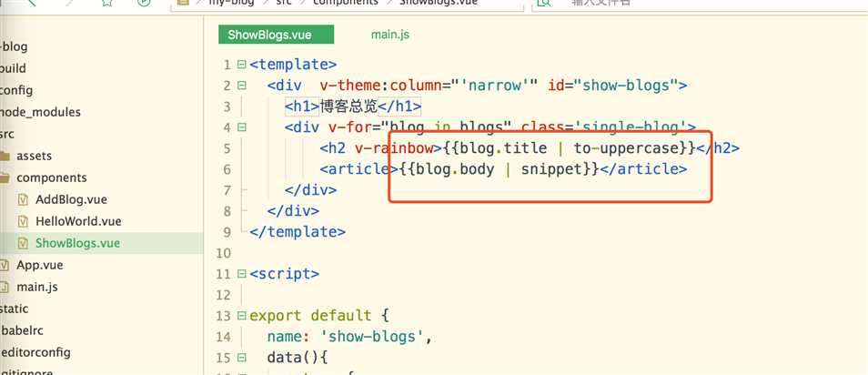The height and width of the screenshot is (375, 868).
Task: Open App.vue from the file tree
Action: pos(40,265)
